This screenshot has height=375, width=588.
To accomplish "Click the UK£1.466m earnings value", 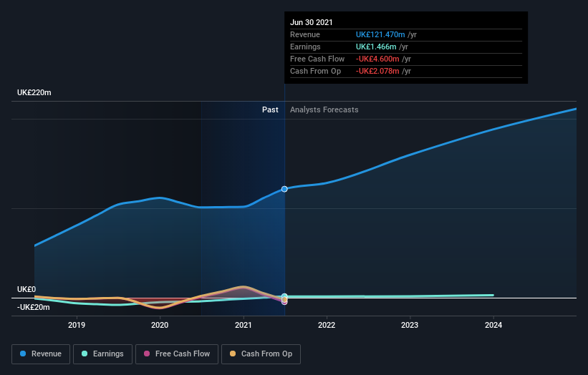I will tap(376, 47).
